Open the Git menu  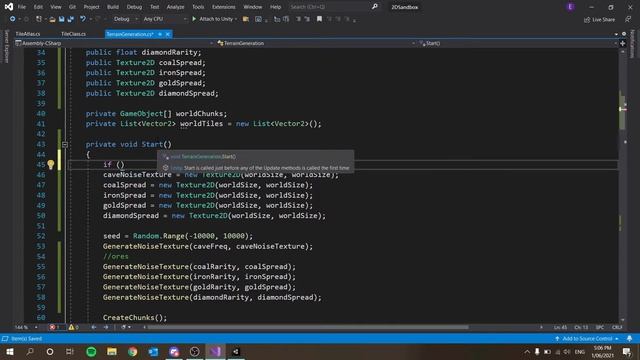click(72, 7)
